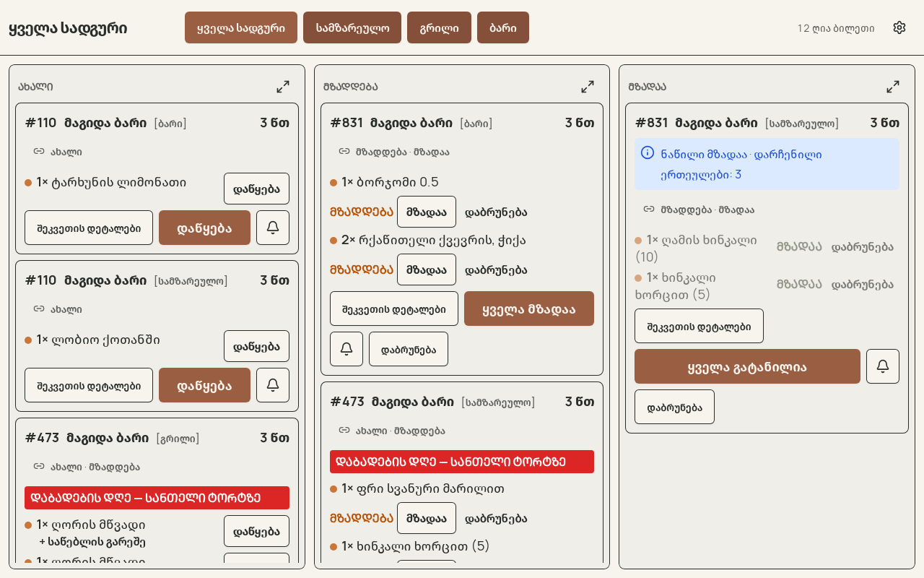Revert ფრი სვანური მარილით item
The image size is (924, 578).
click(x=496, y=519)
